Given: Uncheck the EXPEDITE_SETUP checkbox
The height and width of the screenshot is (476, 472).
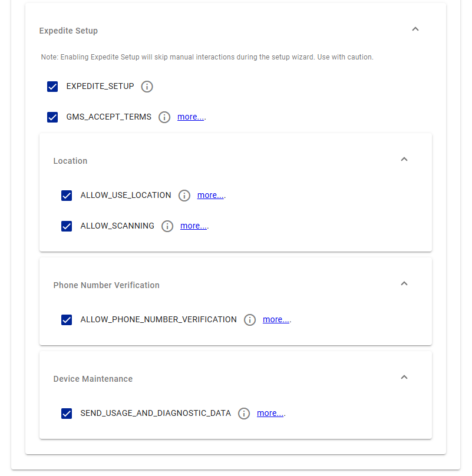Looking at the screenshot, I should 52,87.
